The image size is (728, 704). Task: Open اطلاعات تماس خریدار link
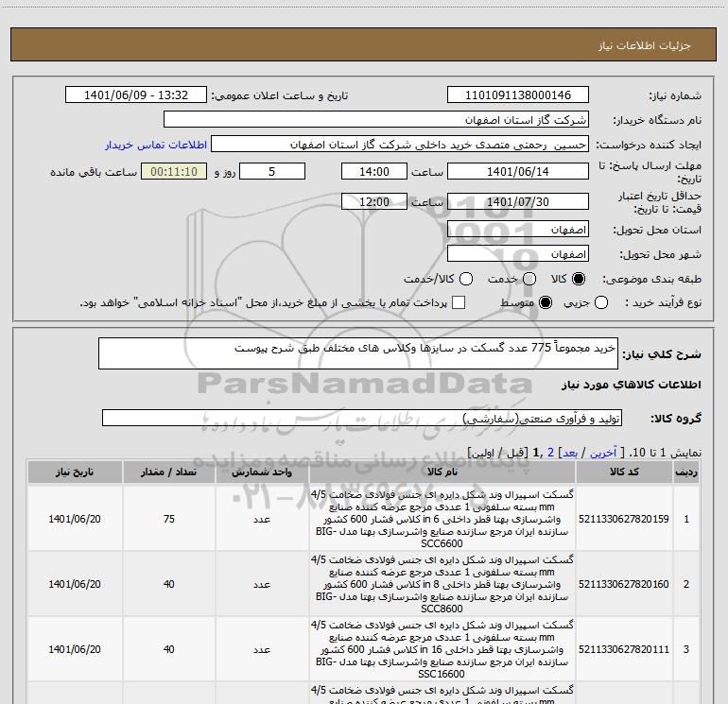[x=156, y=145]
